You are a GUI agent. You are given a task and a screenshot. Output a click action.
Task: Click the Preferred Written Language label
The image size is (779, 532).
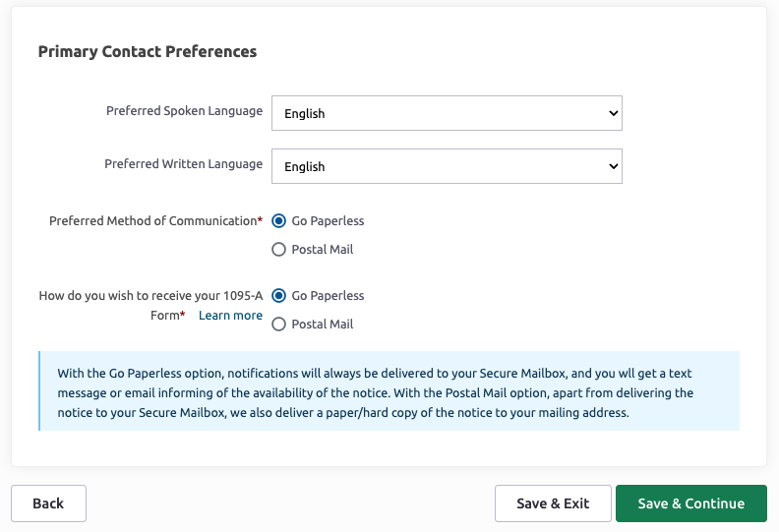(x=183, y=164)
